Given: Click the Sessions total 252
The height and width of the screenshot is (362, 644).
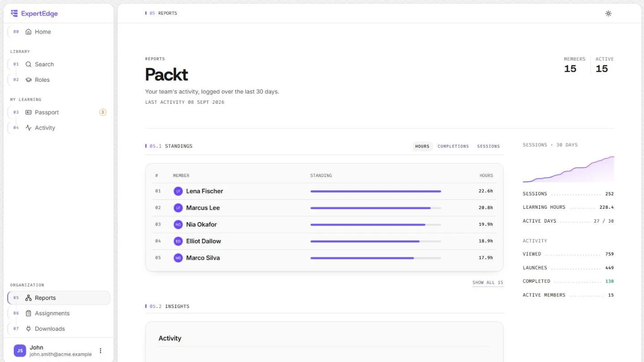Looking at the screenshot, I should (610, 194).
